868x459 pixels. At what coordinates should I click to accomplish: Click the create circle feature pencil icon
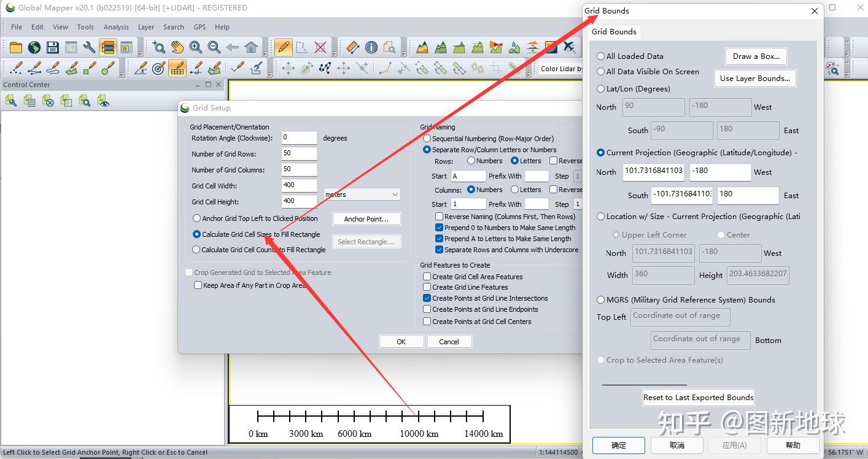pos(109,68)
